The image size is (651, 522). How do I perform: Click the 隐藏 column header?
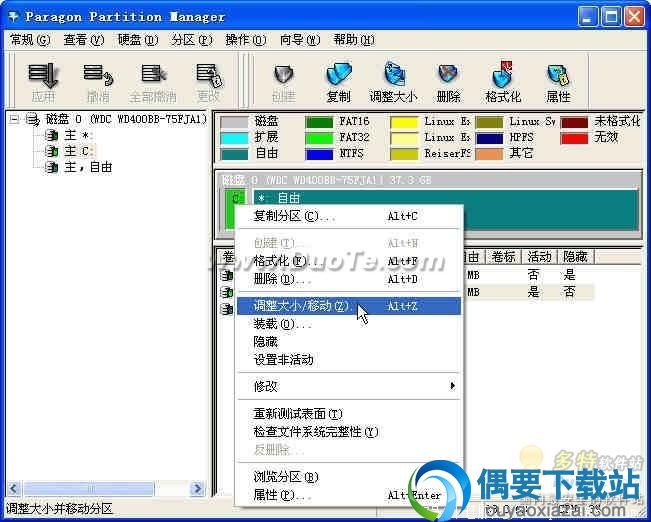[x=575, y=257]
